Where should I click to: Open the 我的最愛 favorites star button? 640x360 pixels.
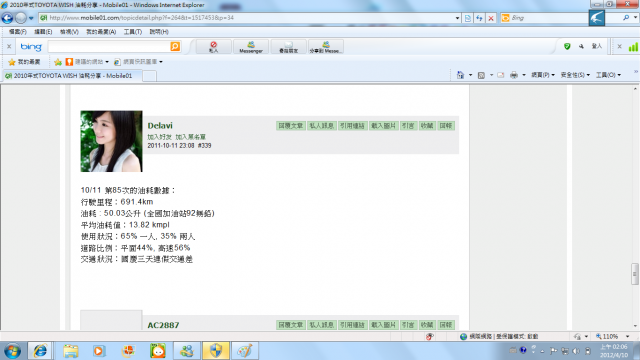[24, 62]
